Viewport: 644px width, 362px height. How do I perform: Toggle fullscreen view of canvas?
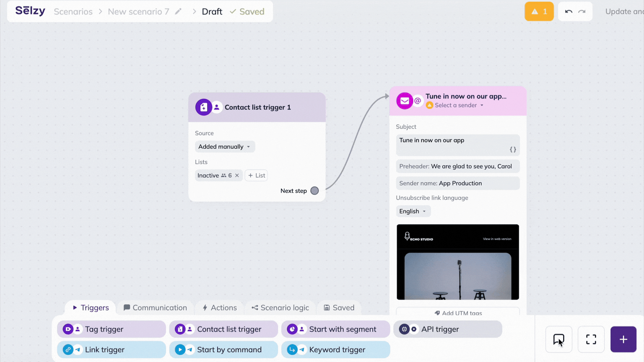[x=591, y=339]
